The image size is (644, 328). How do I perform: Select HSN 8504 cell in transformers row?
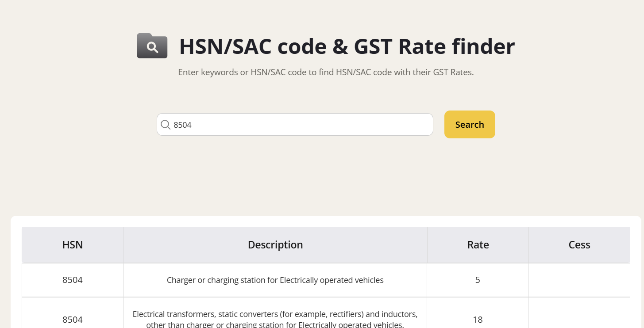coord(73,319)
